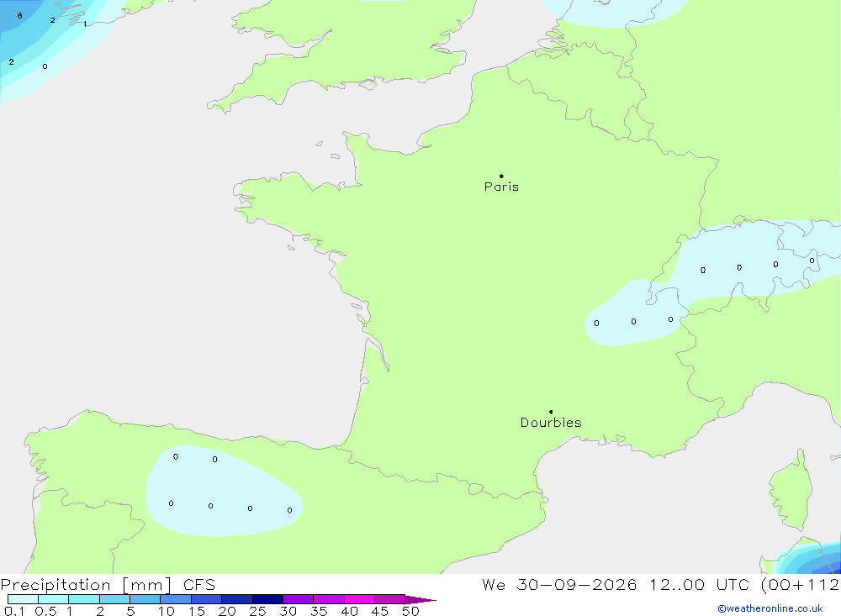841x616 pixels.
Task: Click the '15' legend scale label
Action: (197, 611)
